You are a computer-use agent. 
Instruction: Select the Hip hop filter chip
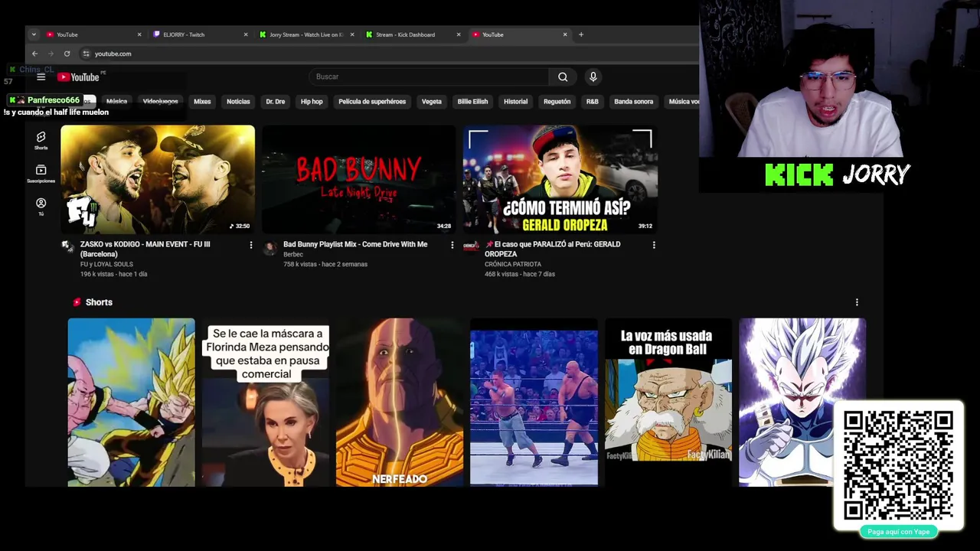coord(312,101)
